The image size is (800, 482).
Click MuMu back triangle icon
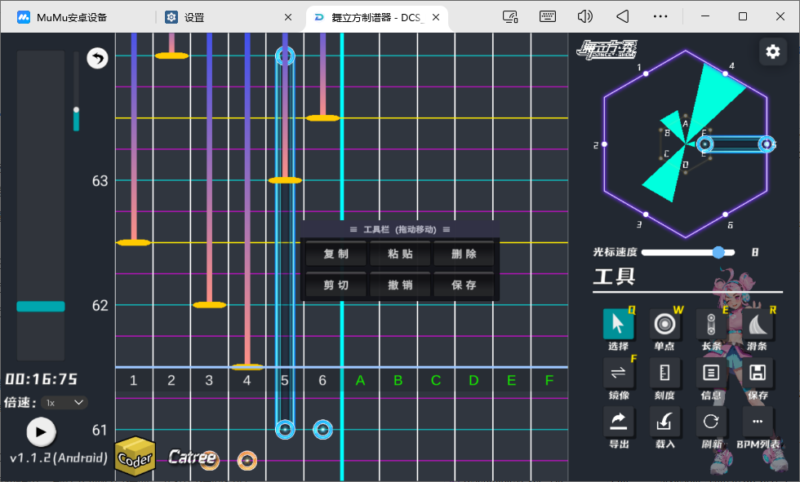(622, 17)
